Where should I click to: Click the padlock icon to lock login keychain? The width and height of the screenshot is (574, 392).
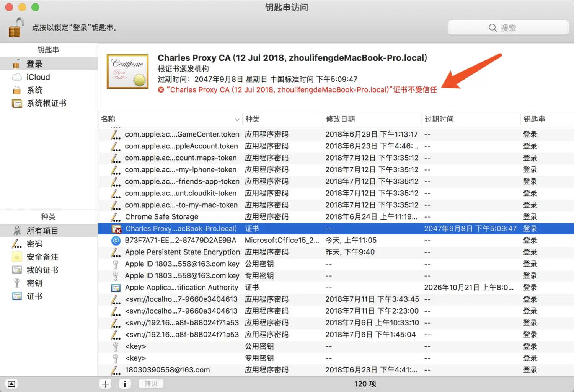coord(16,28)
